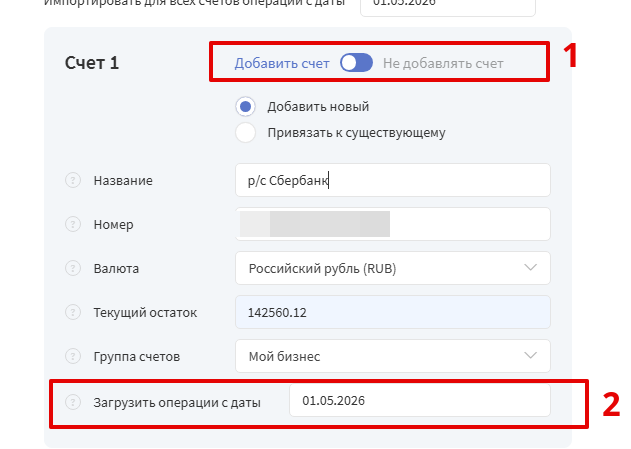Expand the Группа счетов dropdown
The image size is (631, 449).
(393, 356)
